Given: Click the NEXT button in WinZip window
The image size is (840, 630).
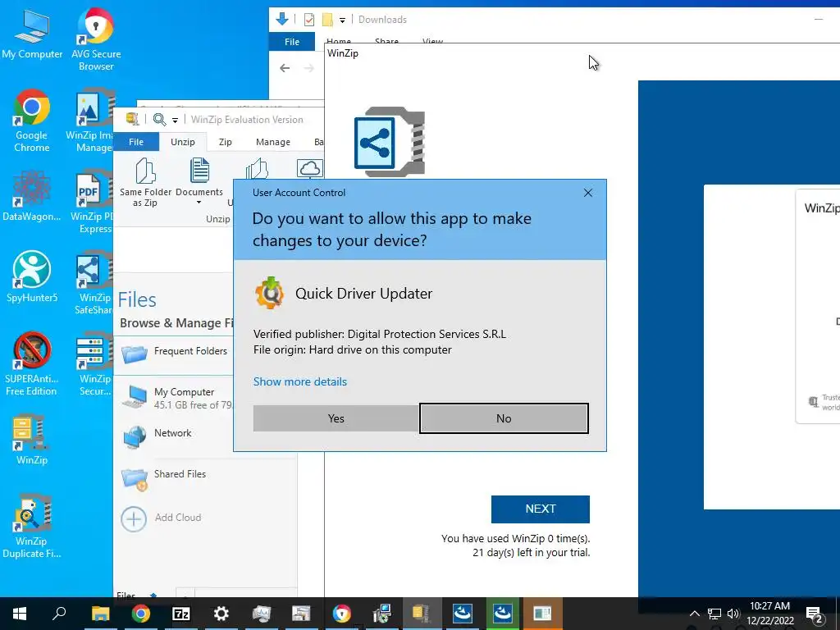Looking at the screenshot, I should pos(540,509).
